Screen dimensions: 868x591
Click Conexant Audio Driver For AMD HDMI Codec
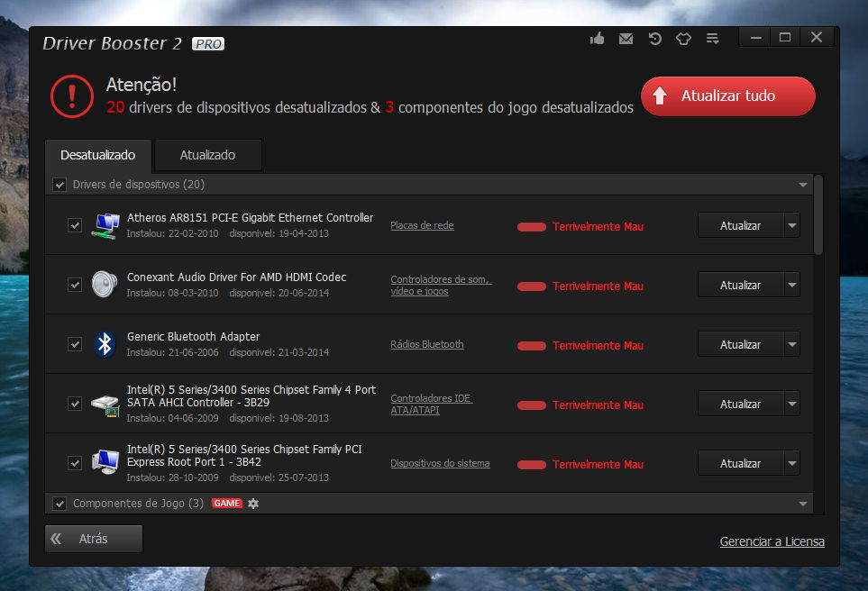[236, 277]
